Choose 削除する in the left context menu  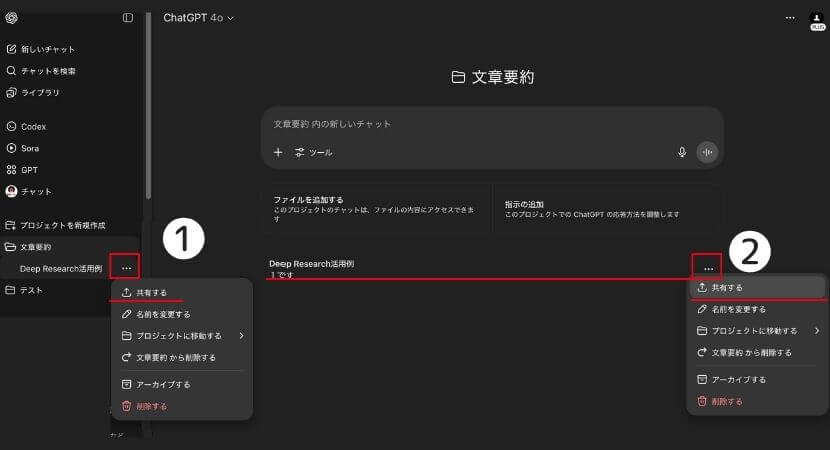click(182, 406)
